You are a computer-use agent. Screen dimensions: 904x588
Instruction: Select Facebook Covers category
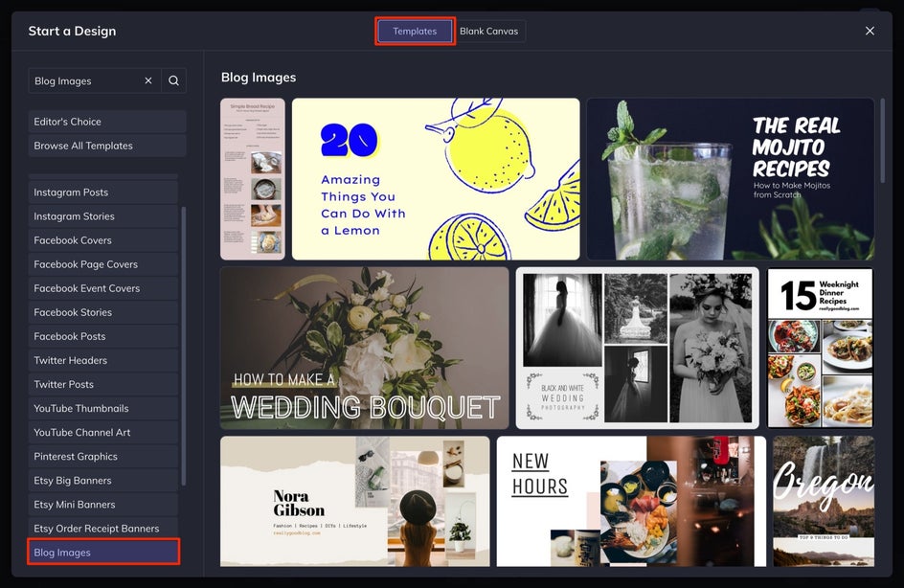coord(103,240)
